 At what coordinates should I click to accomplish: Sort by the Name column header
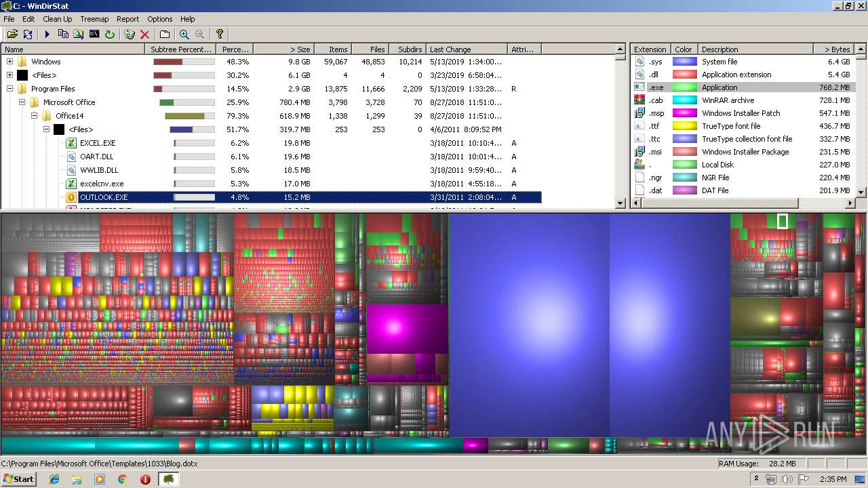click(73, 49)
